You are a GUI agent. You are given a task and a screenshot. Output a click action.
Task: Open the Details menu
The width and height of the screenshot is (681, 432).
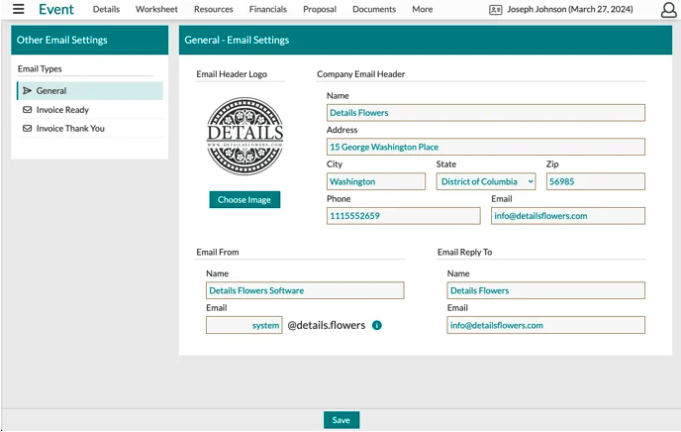click(106, 9)
